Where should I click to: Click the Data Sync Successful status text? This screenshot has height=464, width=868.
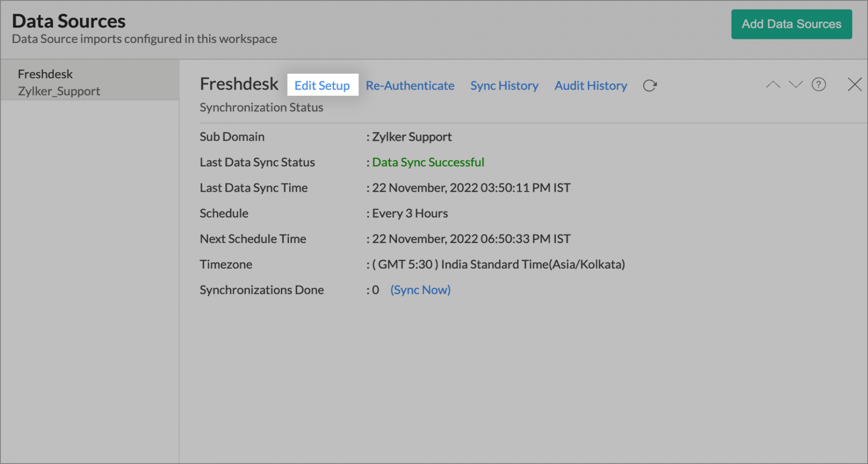[428, 162]
